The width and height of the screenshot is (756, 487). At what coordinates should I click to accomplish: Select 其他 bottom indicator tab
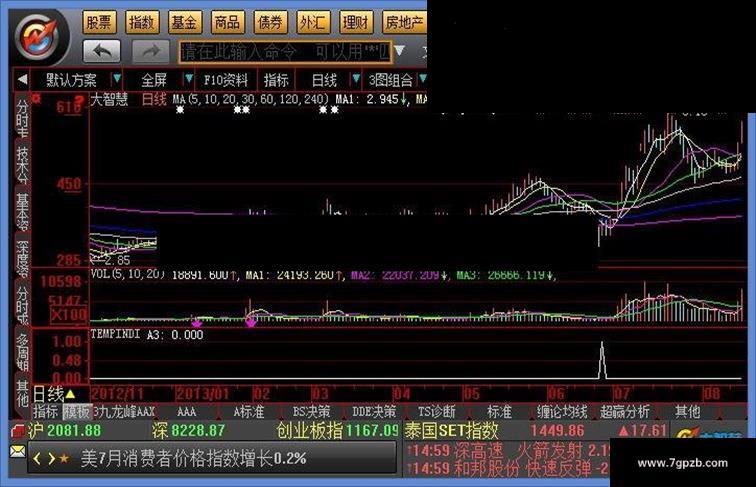coord(687,412)
